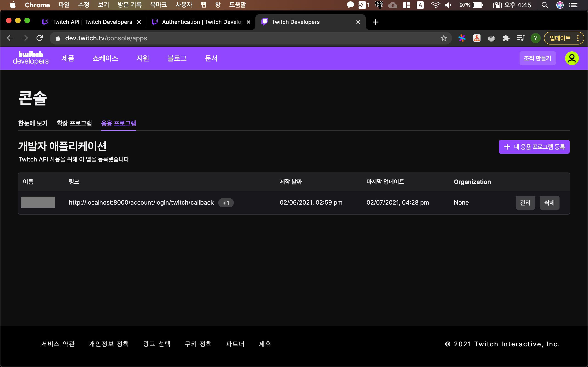Open the Chrome extensions puzzle icon
Viewport: 588px width, 367px height.
coord(506,38)
